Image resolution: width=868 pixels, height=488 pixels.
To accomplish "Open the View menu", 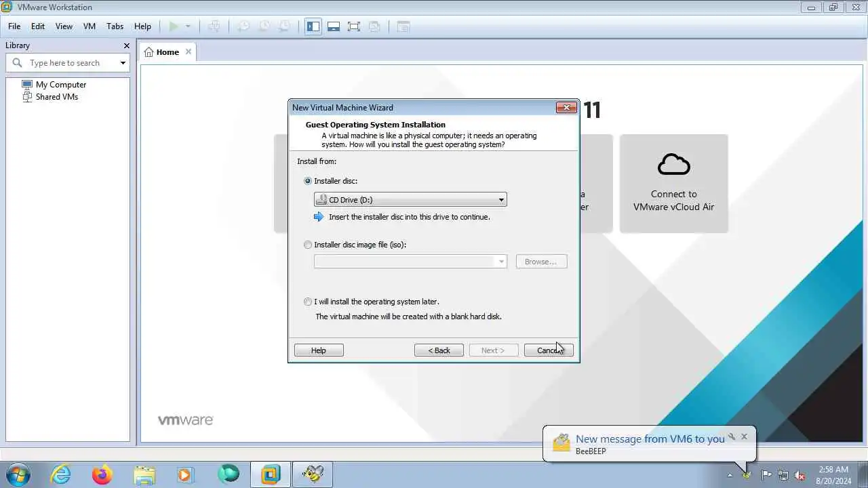I will click(64, 26).
